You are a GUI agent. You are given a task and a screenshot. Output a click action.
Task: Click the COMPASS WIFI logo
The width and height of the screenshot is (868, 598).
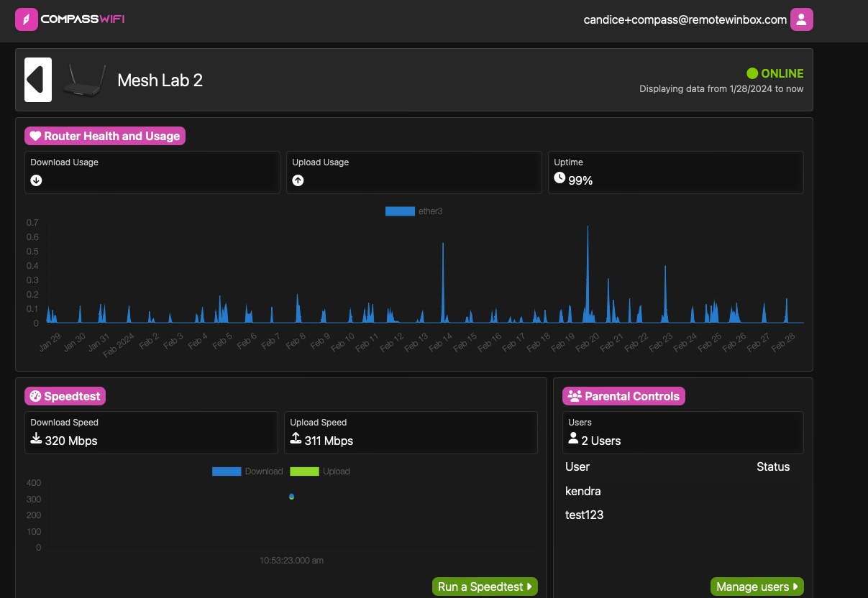tap(69, 19)
